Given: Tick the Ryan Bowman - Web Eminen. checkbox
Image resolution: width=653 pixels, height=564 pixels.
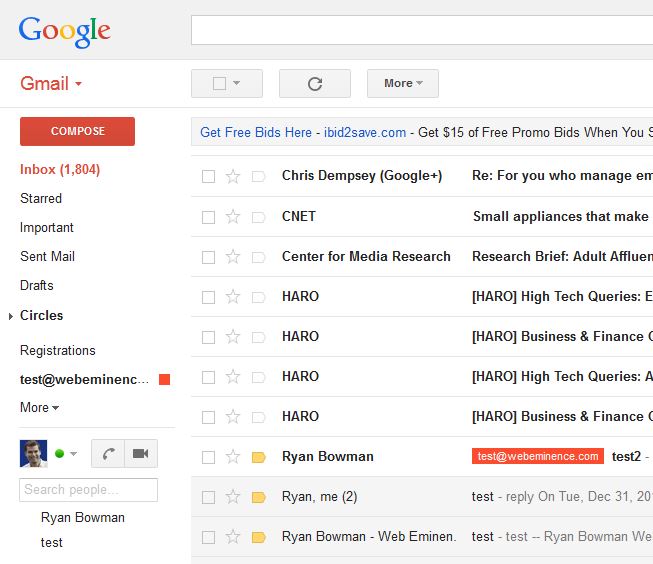Looking at the screenshot, I should coord(208,537).
